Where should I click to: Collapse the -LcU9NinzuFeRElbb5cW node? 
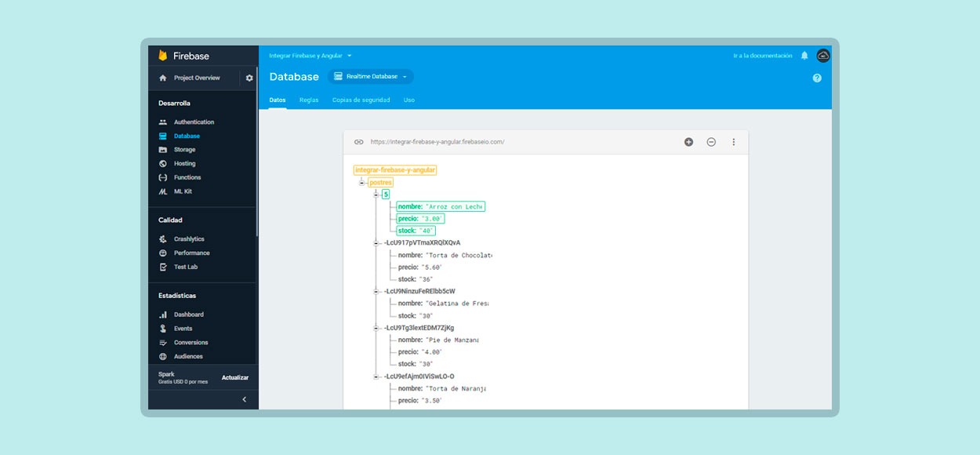pos(376,292)
